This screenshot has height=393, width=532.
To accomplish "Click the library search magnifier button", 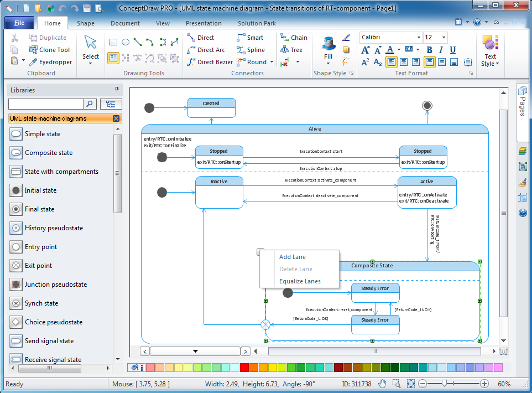I will (x=90, y=104).
